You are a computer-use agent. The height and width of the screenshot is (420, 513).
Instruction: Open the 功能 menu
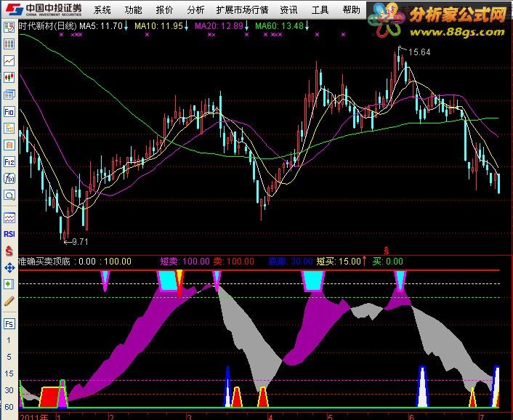[134, 10]
